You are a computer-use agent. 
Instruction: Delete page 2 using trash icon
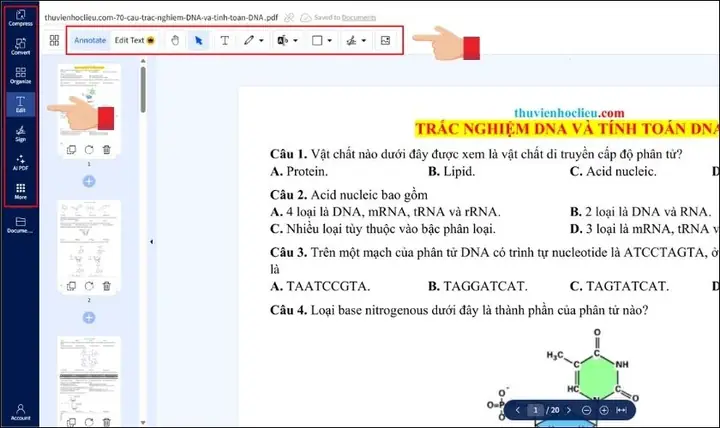coord(107,286)
